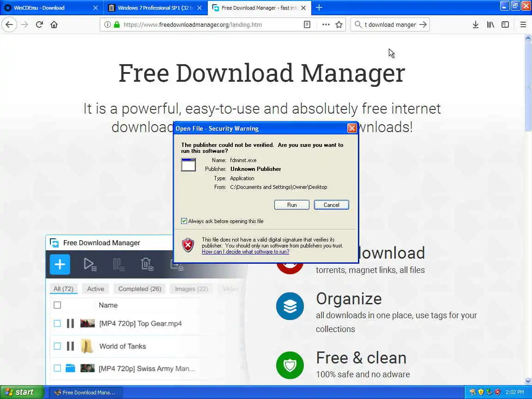Open page actions three-dot menu
532x399 pixels.
[x=326, y=24]
